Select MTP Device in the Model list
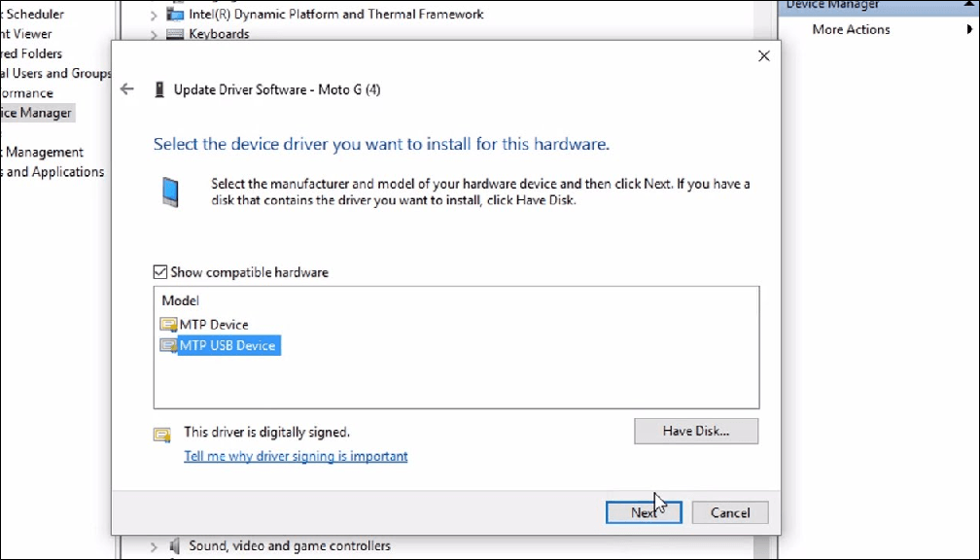This screenshot has height=560, width=980. pyautogui.click(x=214, y=325)
